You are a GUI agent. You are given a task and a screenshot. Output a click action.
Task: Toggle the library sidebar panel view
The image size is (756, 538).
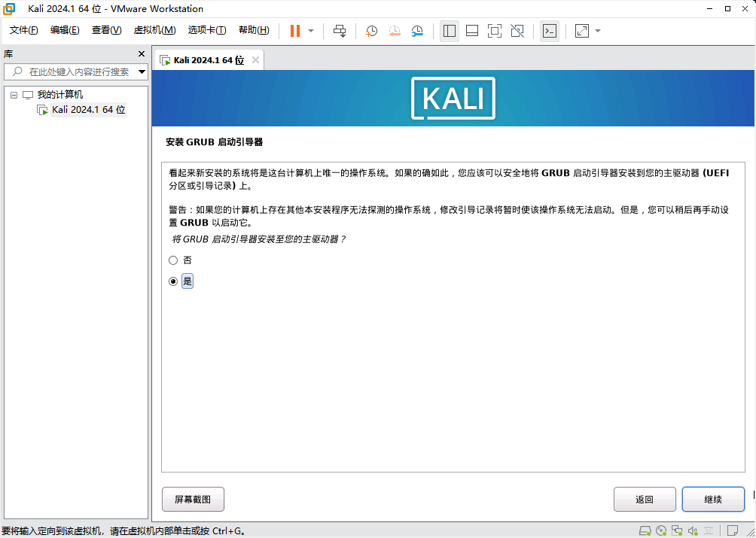[450, 31]
